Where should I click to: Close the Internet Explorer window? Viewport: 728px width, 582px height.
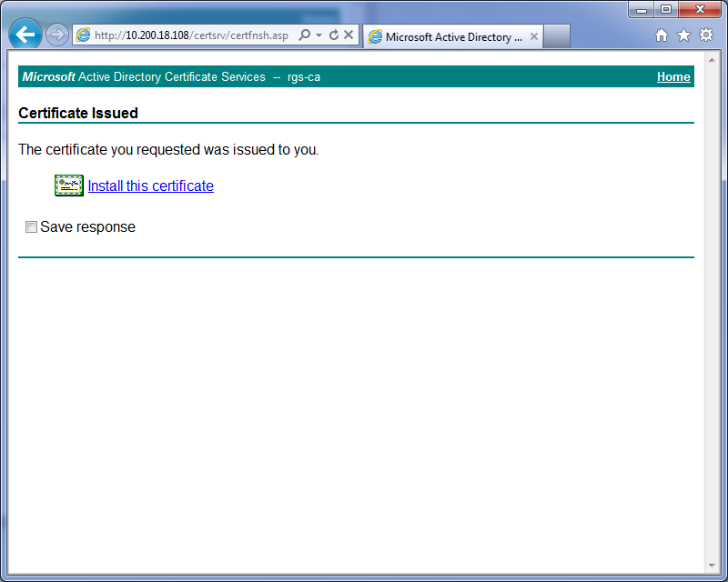pyautogui.click(x=700, y=9)
